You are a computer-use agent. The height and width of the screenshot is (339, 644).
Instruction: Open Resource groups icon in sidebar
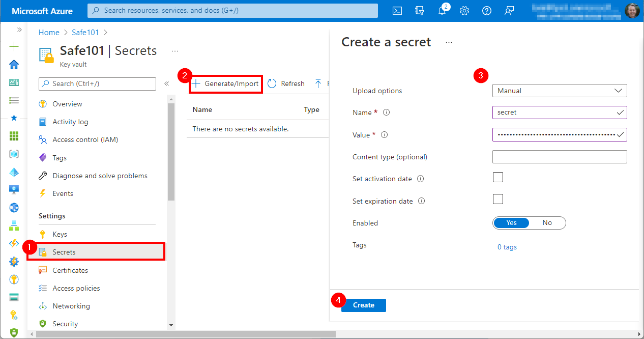click(x=14, y=154)
